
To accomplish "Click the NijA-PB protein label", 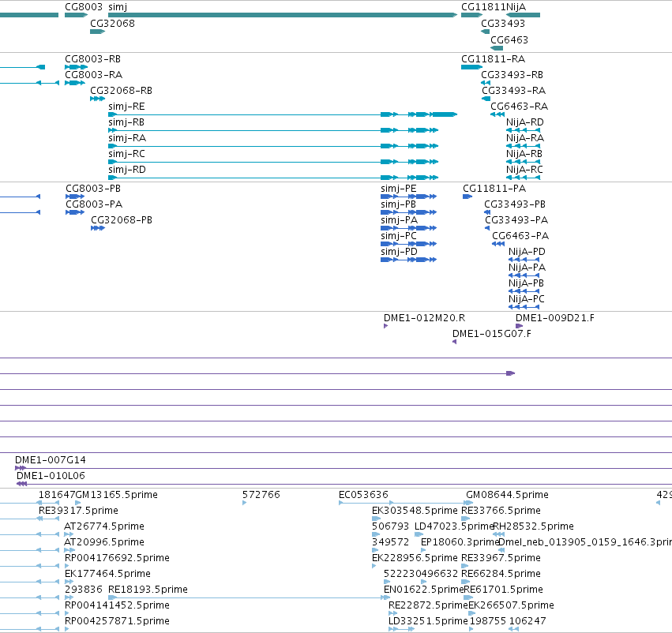I will tap(526, 283).
